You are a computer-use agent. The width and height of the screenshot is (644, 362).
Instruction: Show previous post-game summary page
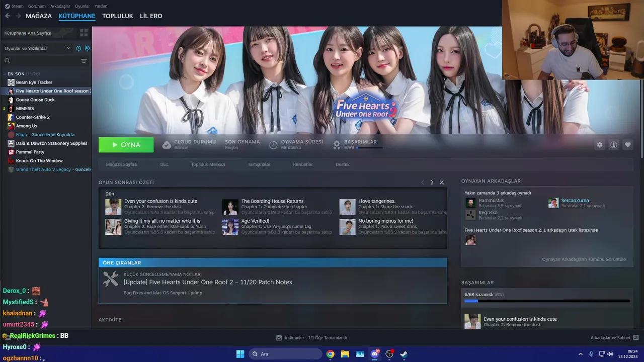pos(423,182)
